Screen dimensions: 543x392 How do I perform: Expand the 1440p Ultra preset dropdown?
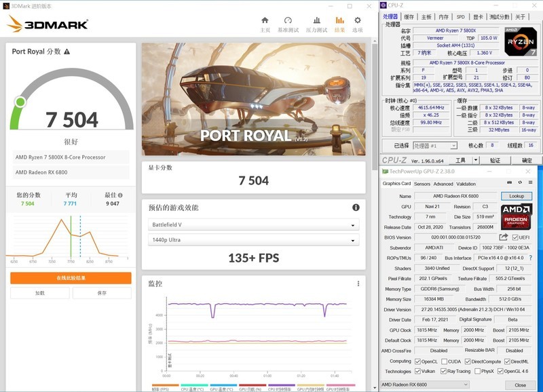click(254, 240)
